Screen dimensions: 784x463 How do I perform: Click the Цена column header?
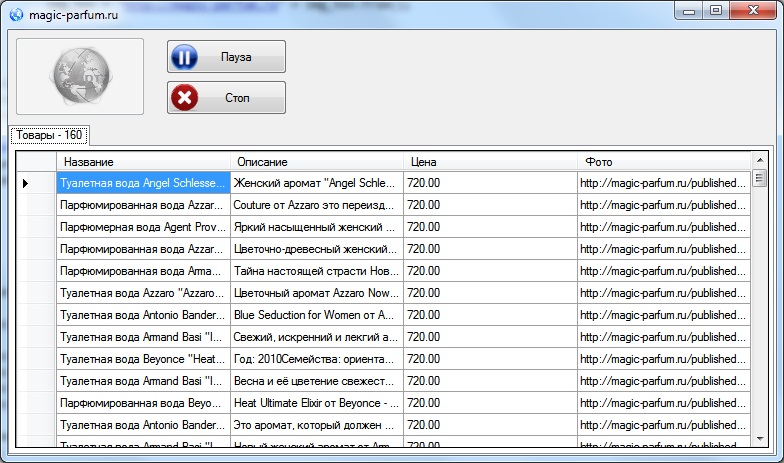click(x=490, y=162)
